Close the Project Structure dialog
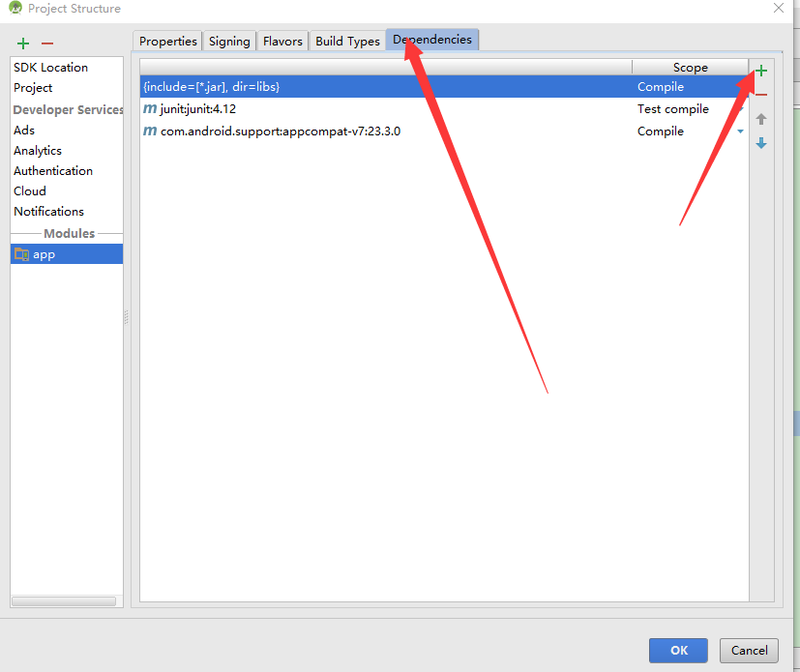800x672 pixels. [x=778, y=8]
